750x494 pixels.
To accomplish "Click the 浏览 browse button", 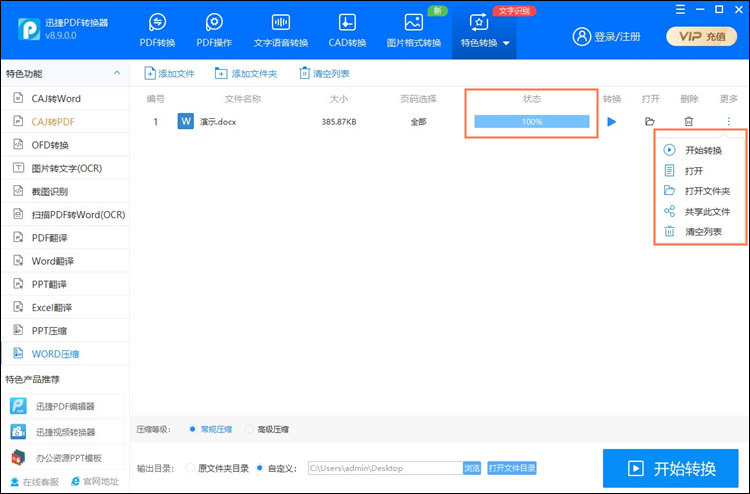I will [x=472, y=467].
